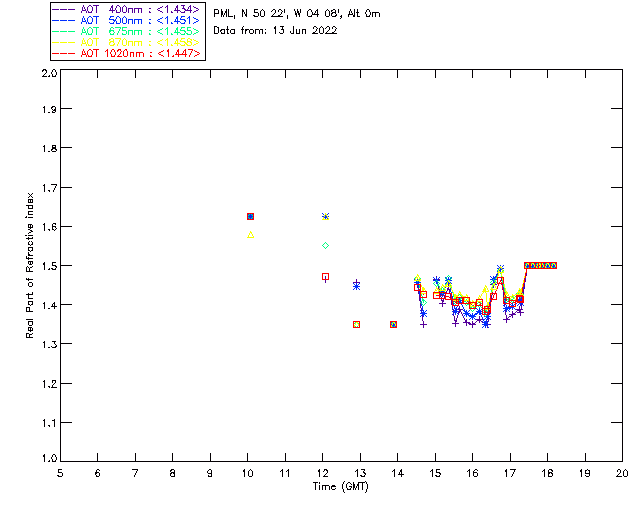Click the AOT 500nm legend entry
This screenshot has width=640, height=512.
(127, 20)
